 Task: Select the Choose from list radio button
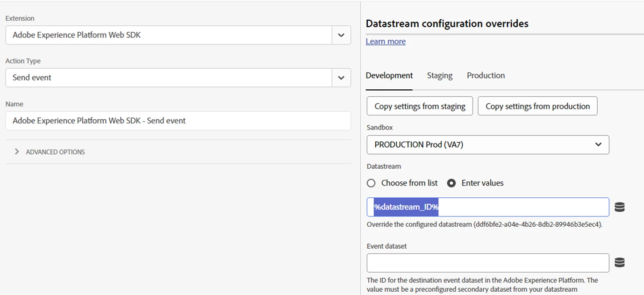tap(371, 183)
